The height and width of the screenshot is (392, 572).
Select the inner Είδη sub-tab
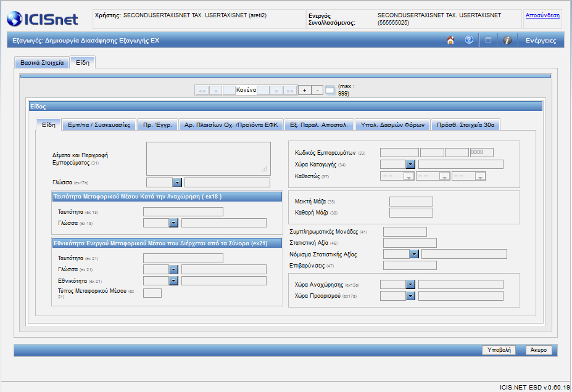pos(49,125)
